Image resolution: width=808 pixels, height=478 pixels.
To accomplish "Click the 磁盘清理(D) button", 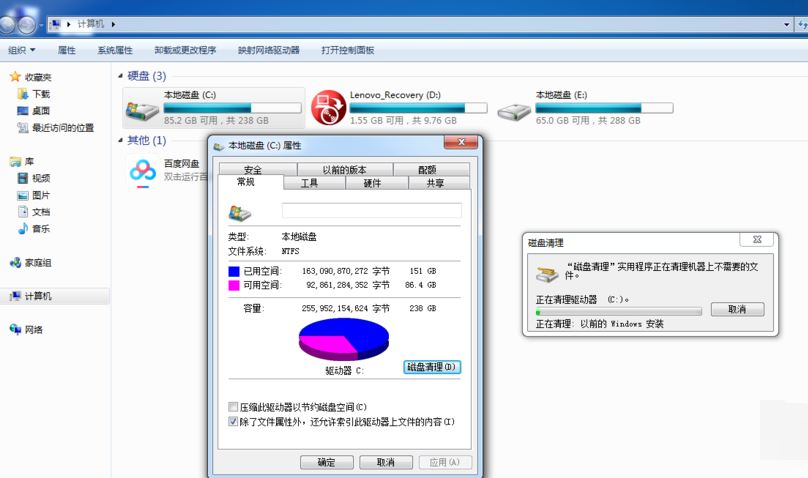I will point(432,367).
